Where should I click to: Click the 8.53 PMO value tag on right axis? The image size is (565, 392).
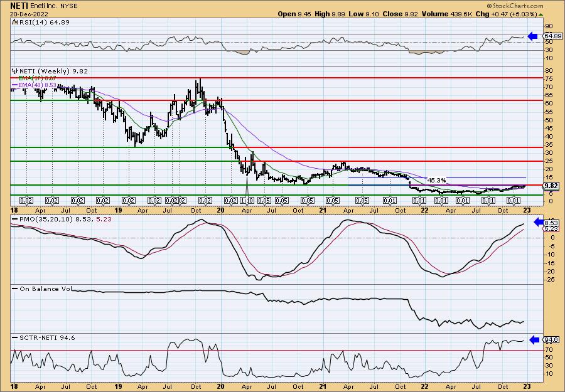550,223
